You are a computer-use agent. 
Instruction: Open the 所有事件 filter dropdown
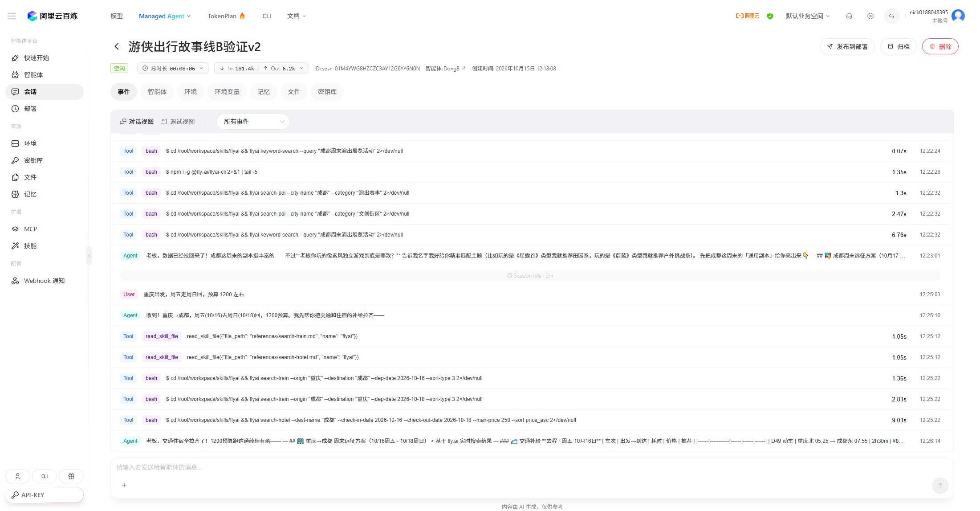253,122
